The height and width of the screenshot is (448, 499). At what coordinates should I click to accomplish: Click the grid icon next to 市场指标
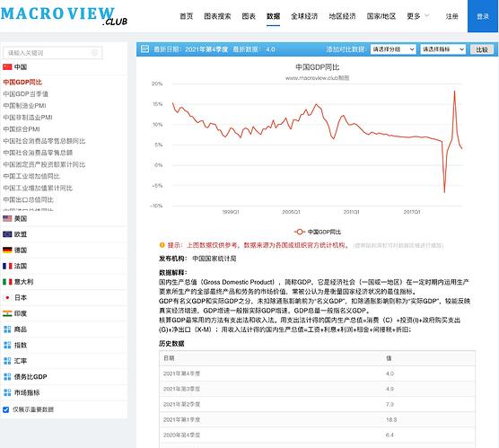tap(7, 392)
